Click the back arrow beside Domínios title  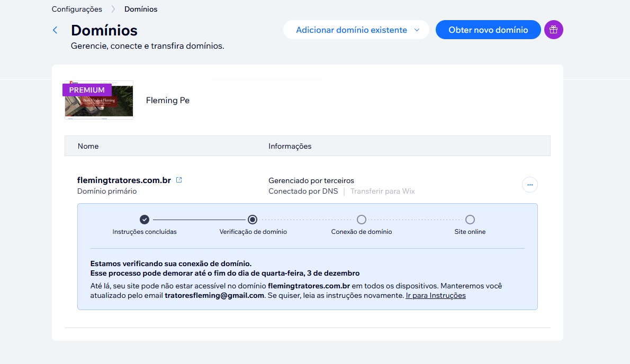(55, 30)
